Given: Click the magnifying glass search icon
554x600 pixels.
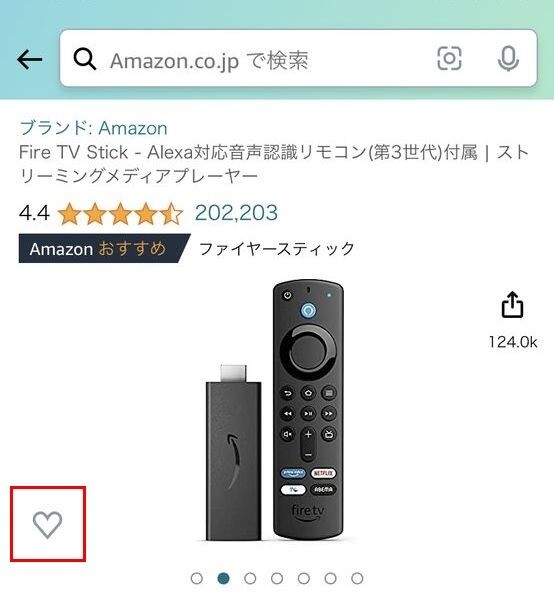Looking at the screenshot, I should [85, 59].
